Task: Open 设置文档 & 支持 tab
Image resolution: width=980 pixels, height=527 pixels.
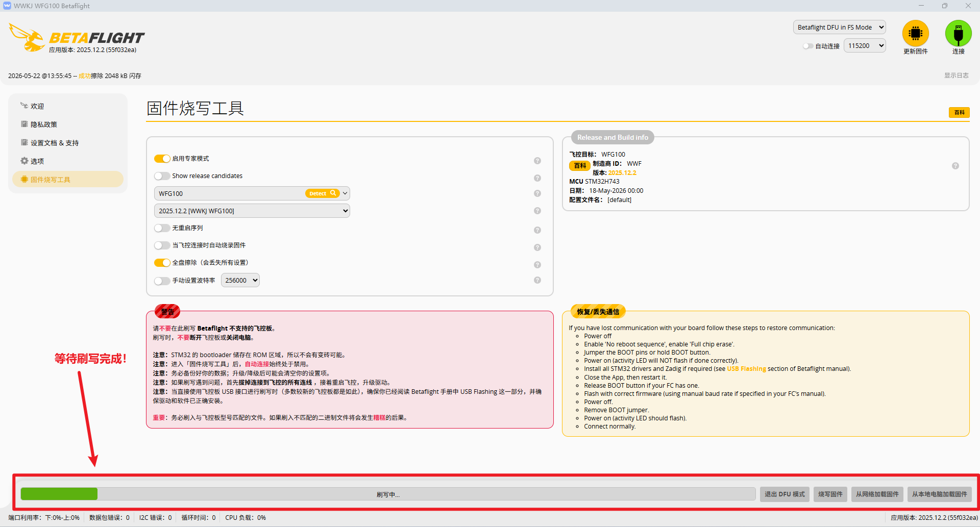Action: tap(68, 143)
